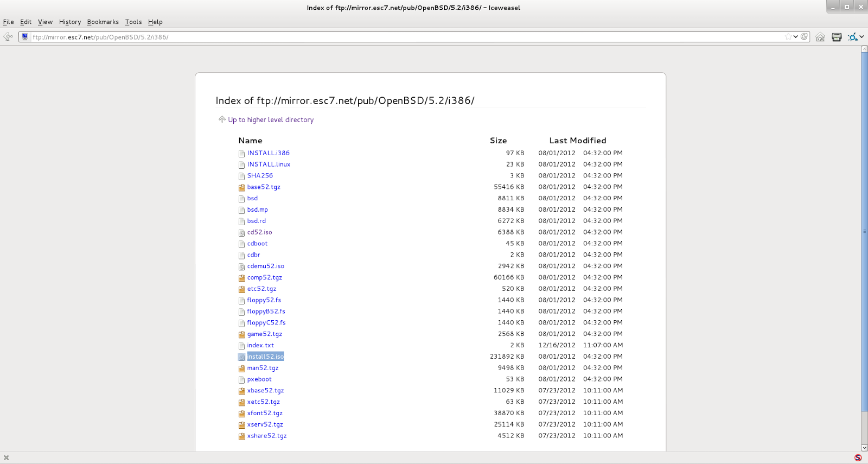Image resolution: width=868 pixels, height=464 pixels.
Task: Click inside the URL address field
Action: [380, 37]
